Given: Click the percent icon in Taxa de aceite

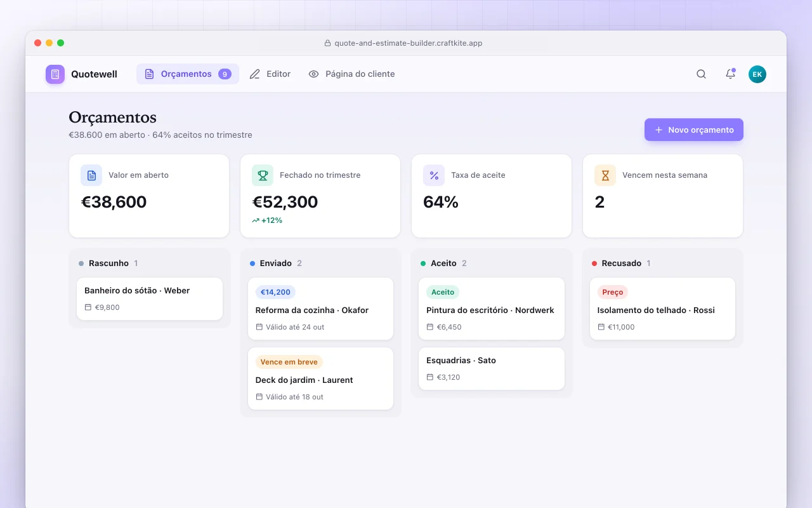Looking at the screenshot, I should 434,175.
